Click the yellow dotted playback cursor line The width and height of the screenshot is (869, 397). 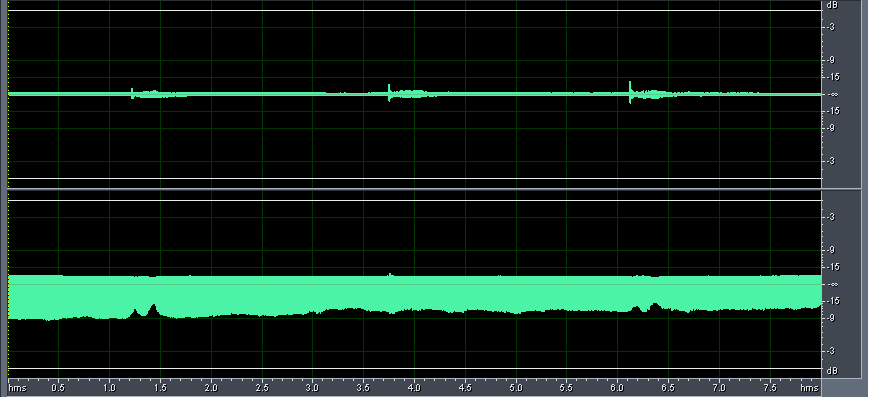tap(8, 189)
